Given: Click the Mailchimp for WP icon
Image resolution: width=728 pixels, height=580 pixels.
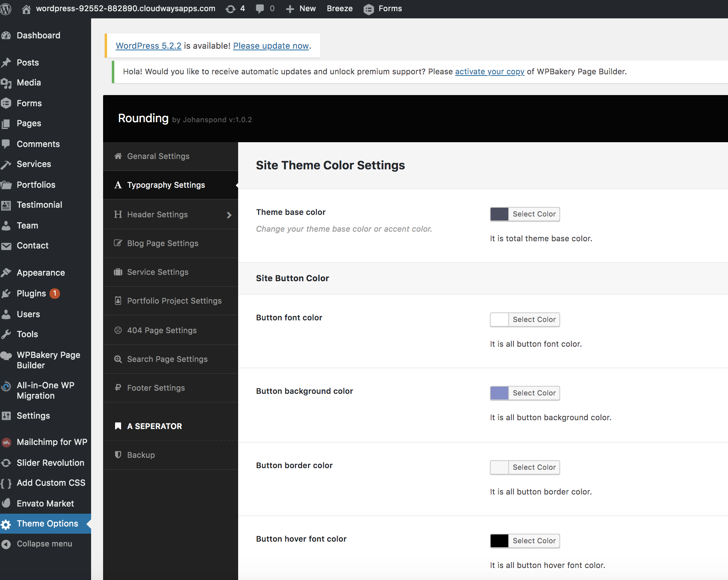Looking at the screenshot, I should point(6,442).
